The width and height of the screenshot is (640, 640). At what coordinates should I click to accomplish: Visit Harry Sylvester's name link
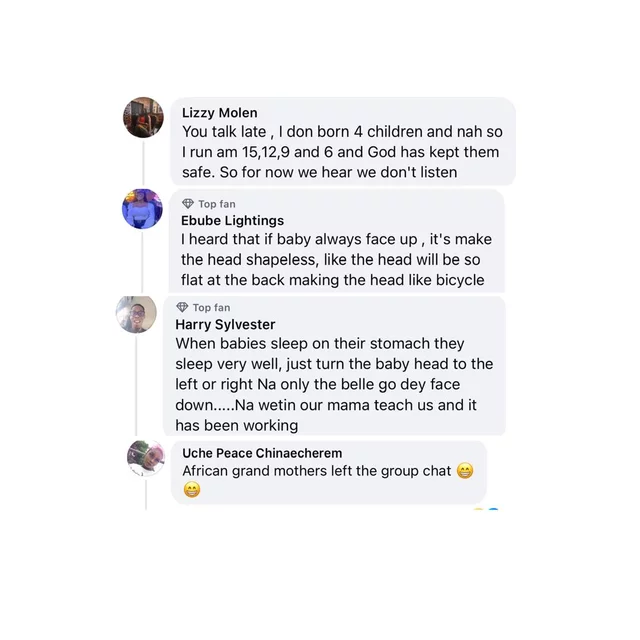[x=225, y=324]
